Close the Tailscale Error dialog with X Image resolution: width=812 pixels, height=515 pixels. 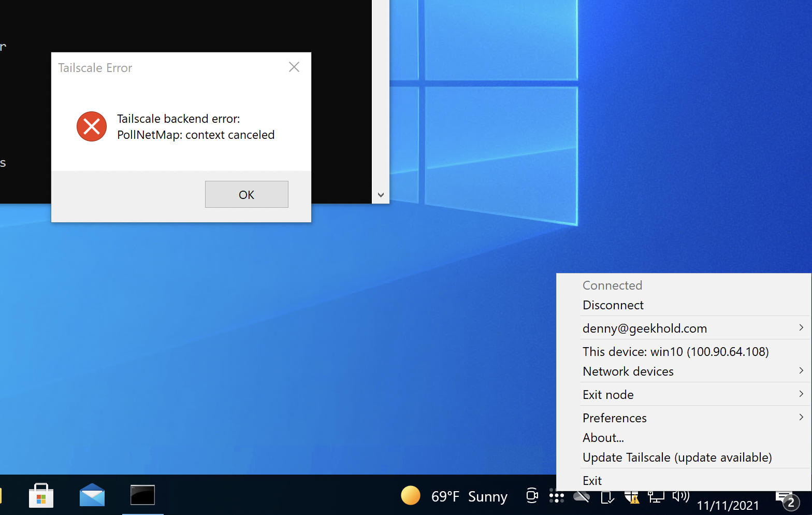pyautogui.click(x=294, y=67)
